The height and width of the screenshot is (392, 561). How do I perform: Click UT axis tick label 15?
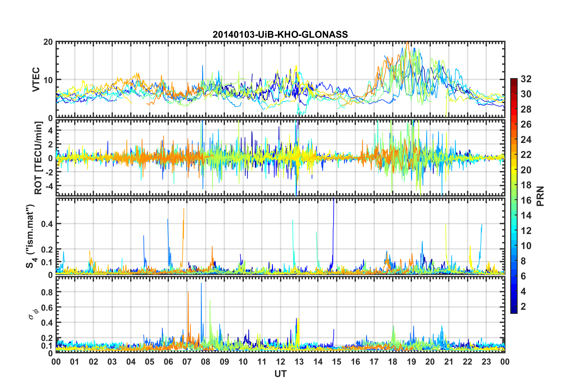coord(337,362)
